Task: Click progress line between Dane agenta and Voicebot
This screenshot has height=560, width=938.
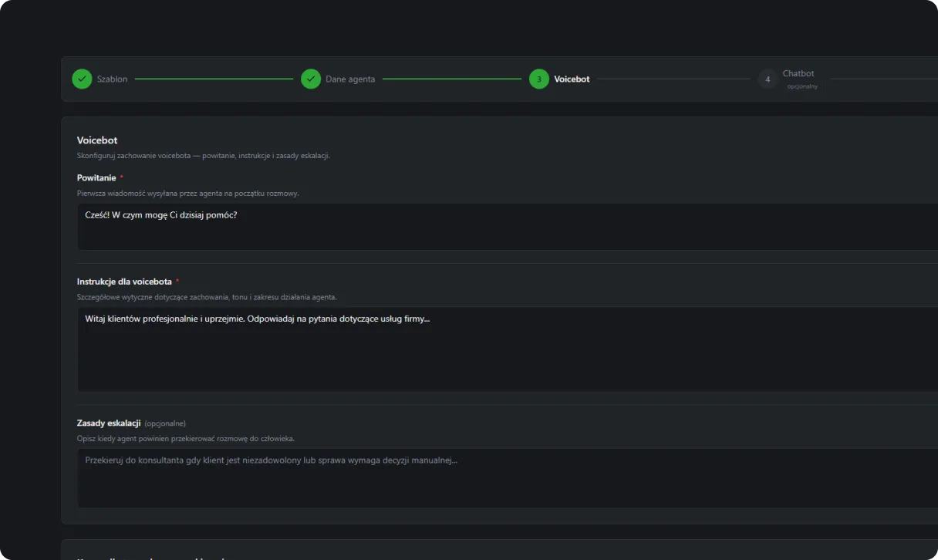Action: [452, 79]
